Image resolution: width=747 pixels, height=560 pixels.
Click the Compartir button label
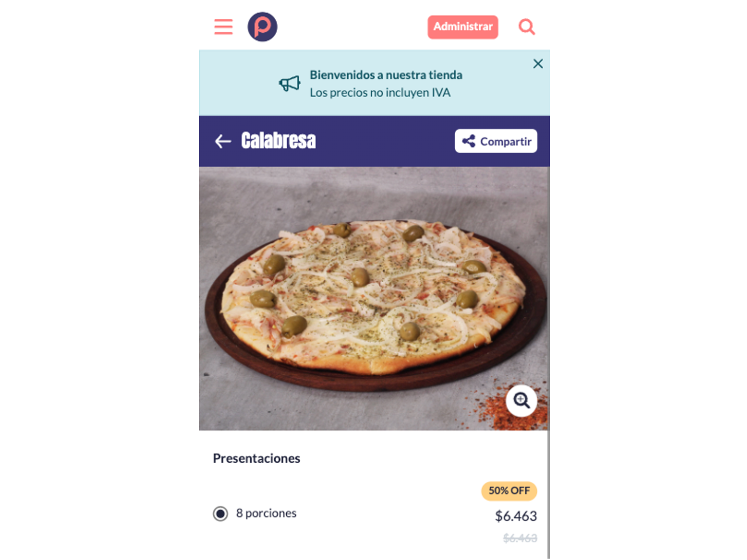(506, 142)
